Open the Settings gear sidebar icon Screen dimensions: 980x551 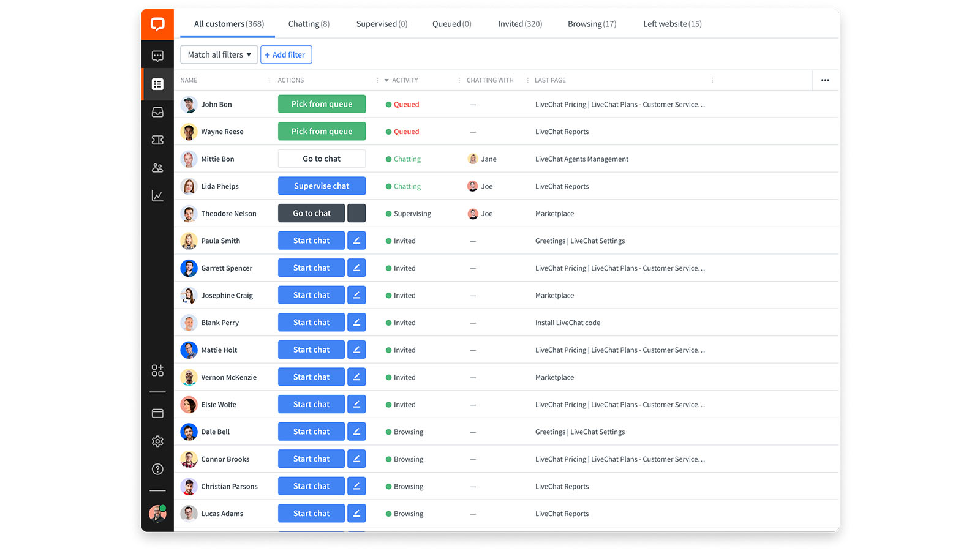tap(157, 441)
